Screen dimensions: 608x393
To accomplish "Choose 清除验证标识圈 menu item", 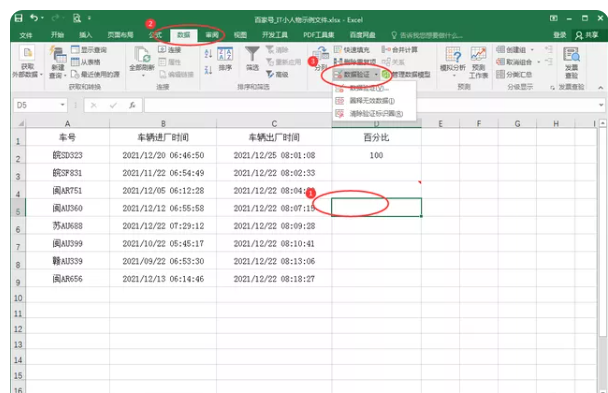I will coord(374,114).
